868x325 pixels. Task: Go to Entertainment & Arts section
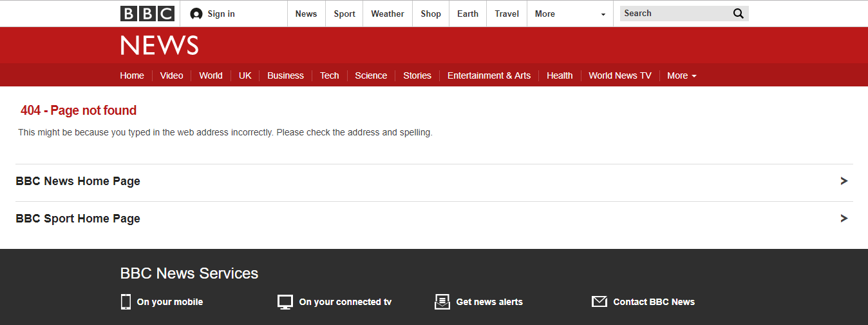(x=489, y=75)
